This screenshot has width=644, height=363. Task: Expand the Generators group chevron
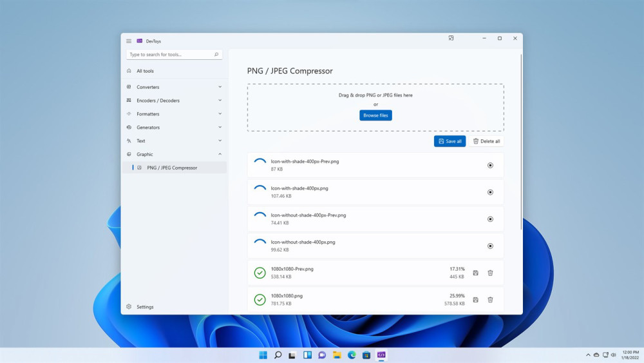coord(220,128)
